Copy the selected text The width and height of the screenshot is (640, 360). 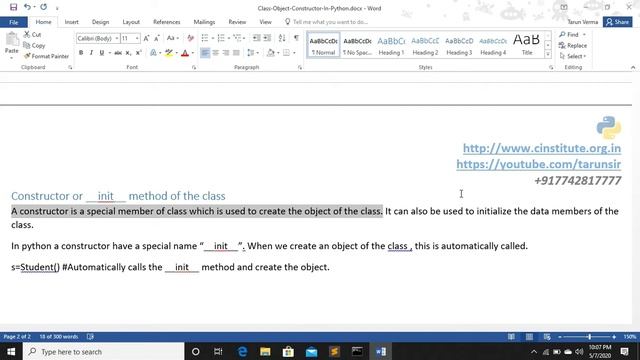[34, 45]
